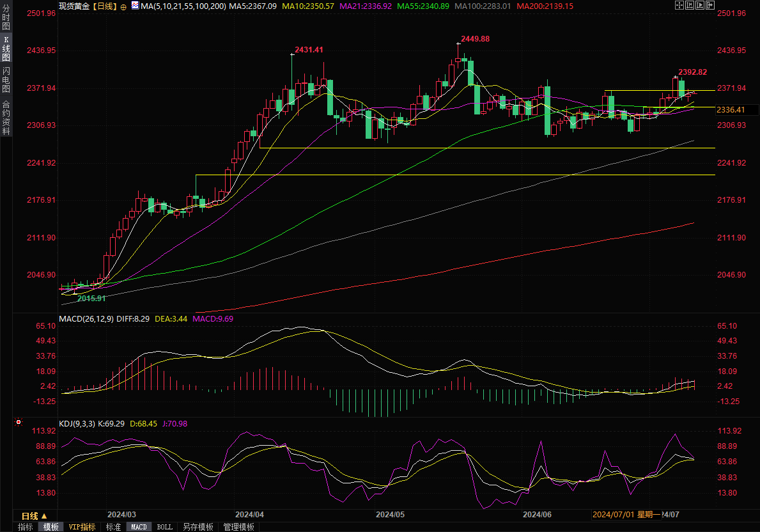Click the 2024/07/01 date marker on timeline

pyautogui.click(x=612, y=515)
